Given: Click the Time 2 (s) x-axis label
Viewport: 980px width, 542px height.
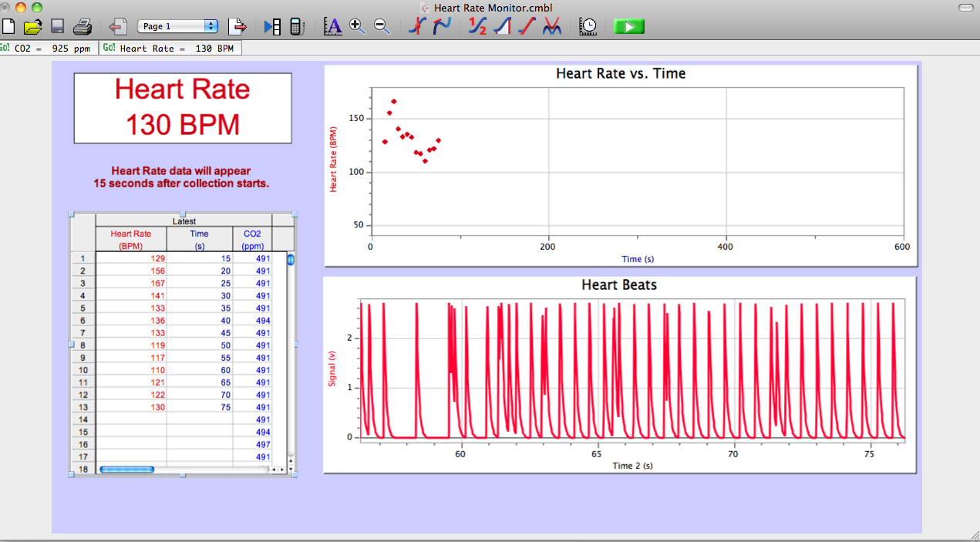Looking at the screenshot, I should [x=632, y=466].
